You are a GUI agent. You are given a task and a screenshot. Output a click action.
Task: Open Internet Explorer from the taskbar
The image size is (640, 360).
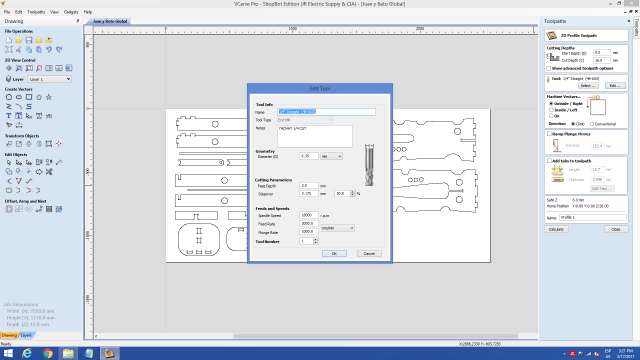pos(27,353)
